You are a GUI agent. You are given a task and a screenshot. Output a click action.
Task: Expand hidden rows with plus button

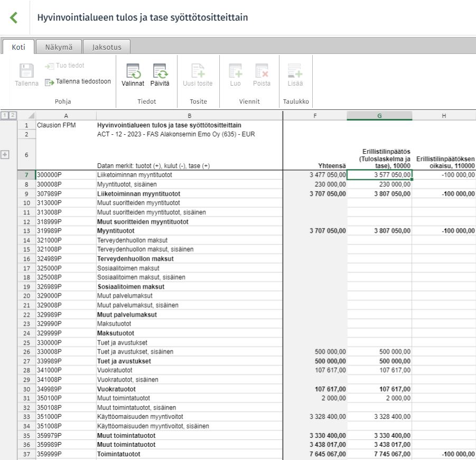click(5, 154)
